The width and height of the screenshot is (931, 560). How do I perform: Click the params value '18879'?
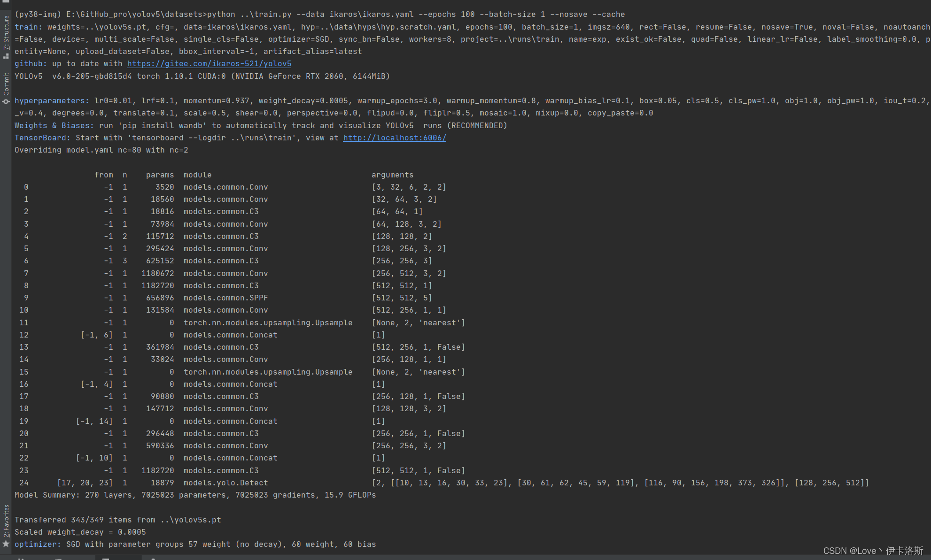(162, 483)
